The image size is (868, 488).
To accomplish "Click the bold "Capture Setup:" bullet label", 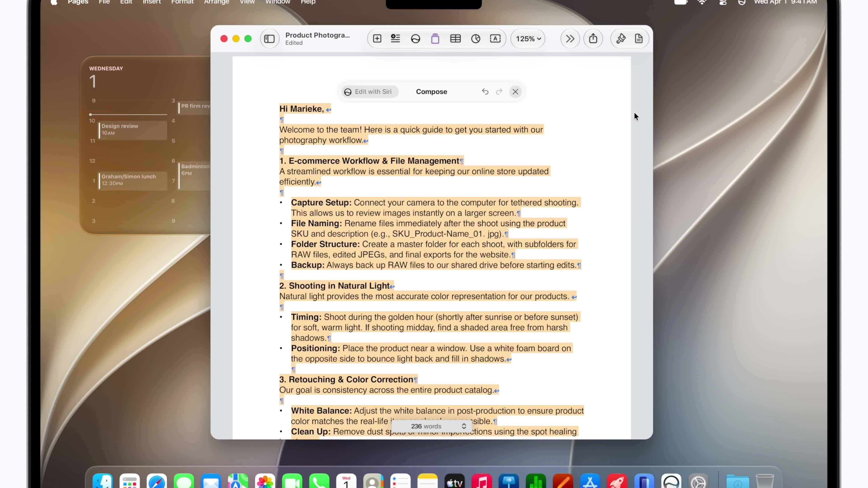I will point(321,202).
